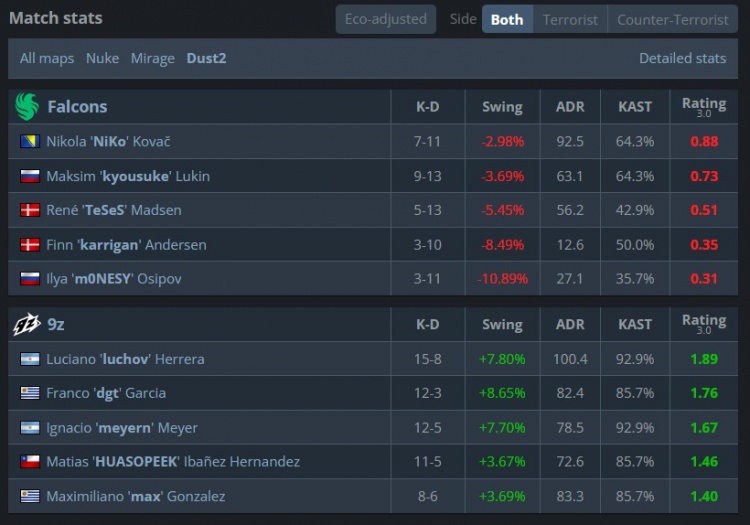Image resolution: width=750 pixels, height=525 pixels.
Task: Switch side filter to Terrorist
Action: [x=570, y=20]
